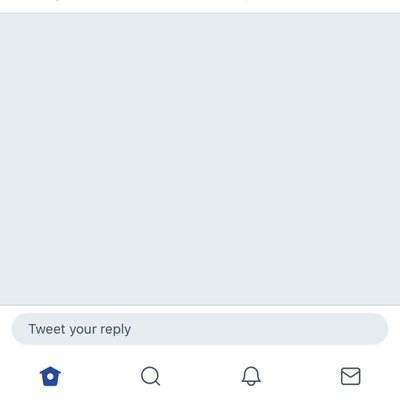Go to the home timeline icon
Image resolution: width=400 pixels, height=400 pixels.
[x=50, y=376]
